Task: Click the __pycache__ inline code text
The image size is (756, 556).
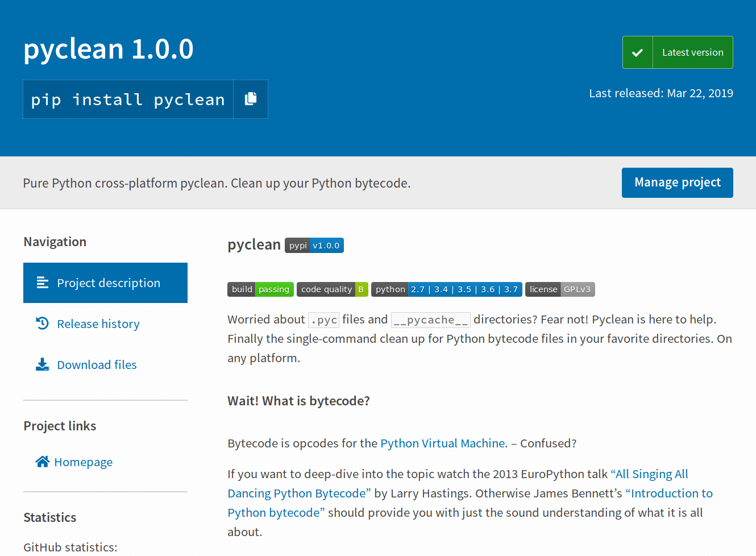Action: click(x=431, y=320)
